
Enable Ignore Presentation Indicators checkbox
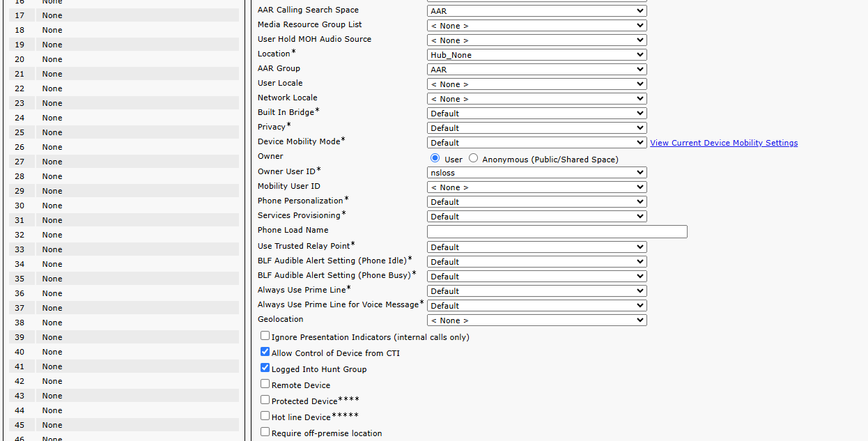pyautogui.click(x=265, y=336)
